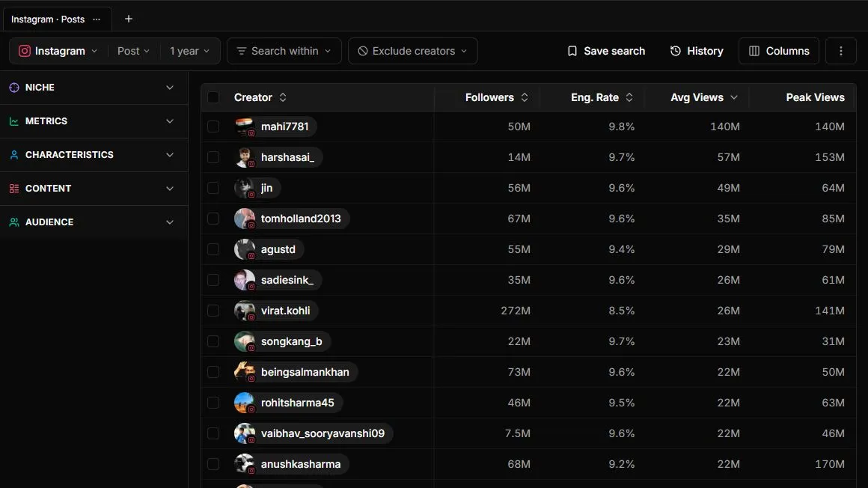Expand the CONTENT filter section

94,189
